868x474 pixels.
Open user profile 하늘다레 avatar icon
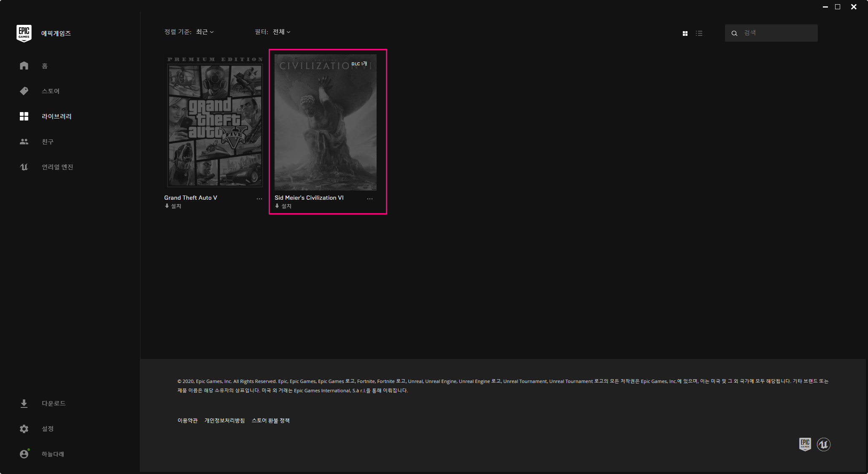(24, 454)
